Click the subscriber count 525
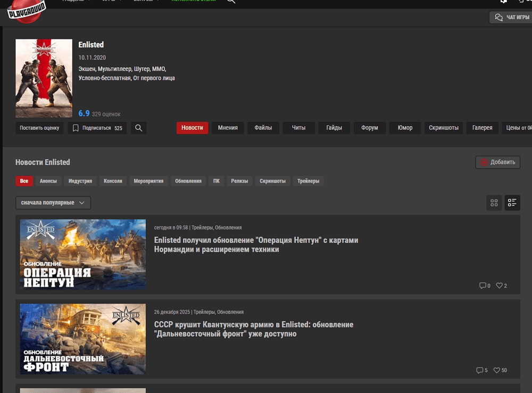Screen dimensions: 532x393 tap(118, 128)
